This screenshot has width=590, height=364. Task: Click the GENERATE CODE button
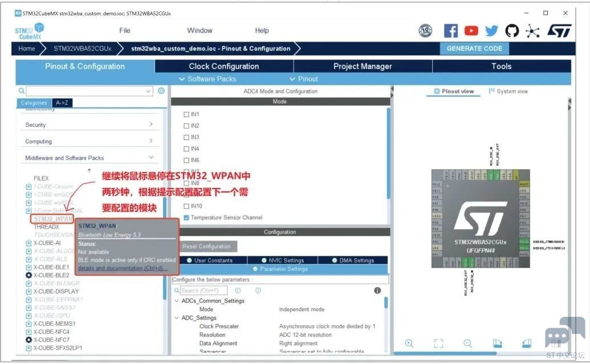coord(474,48)
